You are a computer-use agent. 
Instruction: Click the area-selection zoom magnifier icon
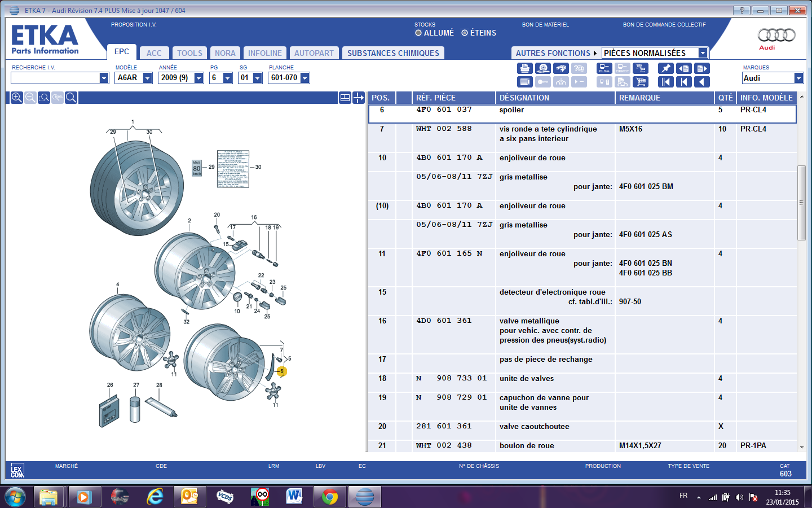point(44,98)
